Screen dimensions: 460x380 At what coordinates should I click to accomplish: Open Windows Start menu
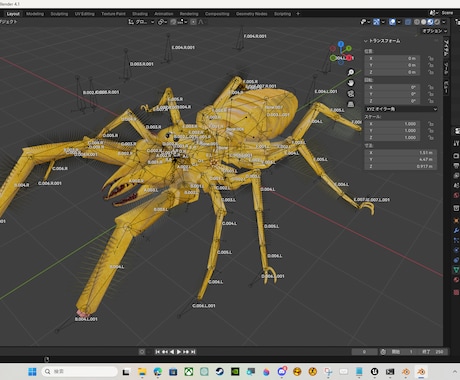pyautogui.click(x=32, y=372)
